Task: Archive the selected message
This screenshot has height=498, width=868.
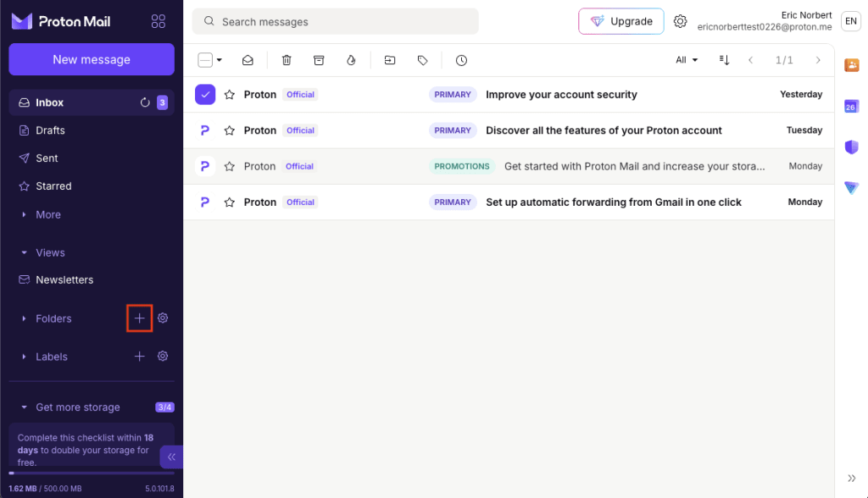Action: click(x=319, y=60)
